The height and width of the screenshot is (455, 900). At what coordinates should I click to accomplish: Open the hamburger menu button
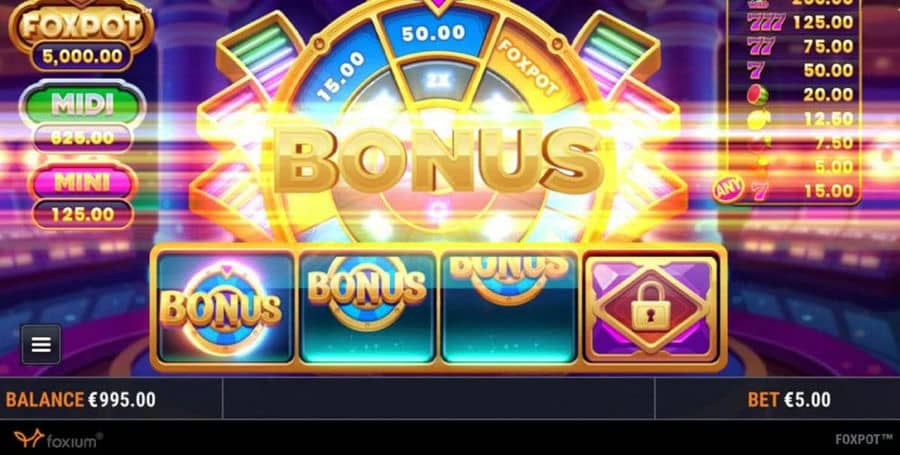click(41, 345)
